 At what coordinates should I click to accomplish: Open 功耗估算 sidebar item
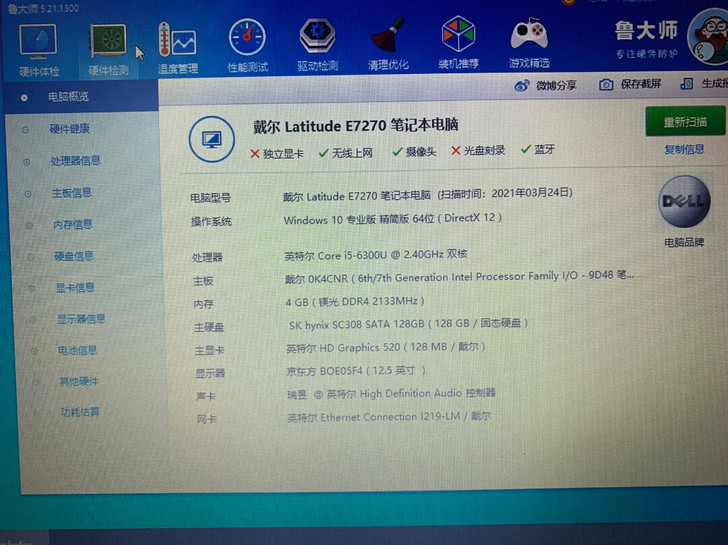pyautogui.click(x=80, y=412)
